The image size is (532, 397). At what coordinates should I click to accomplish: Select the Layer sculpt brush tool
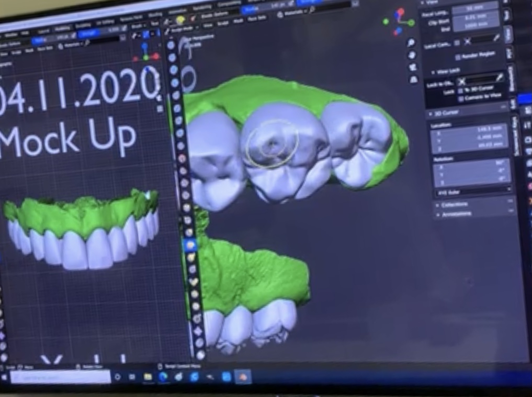[x=177, y=108]
